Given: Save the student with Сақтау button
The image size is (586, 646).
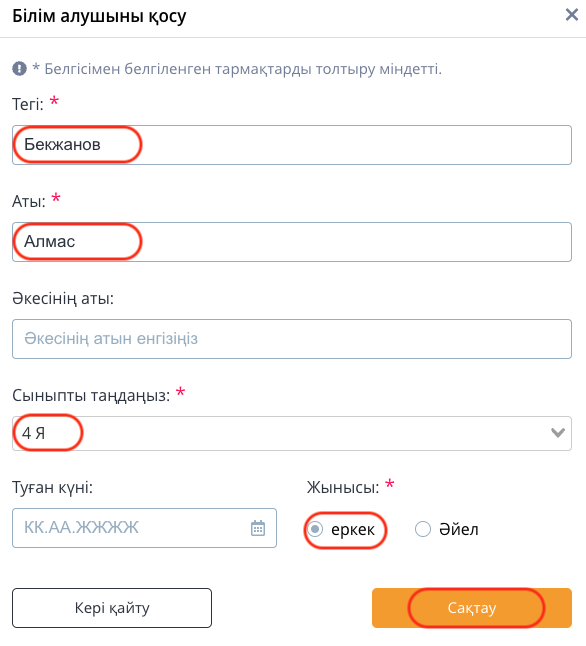Looking at the screenshot, I should click(x=472, y=608).
